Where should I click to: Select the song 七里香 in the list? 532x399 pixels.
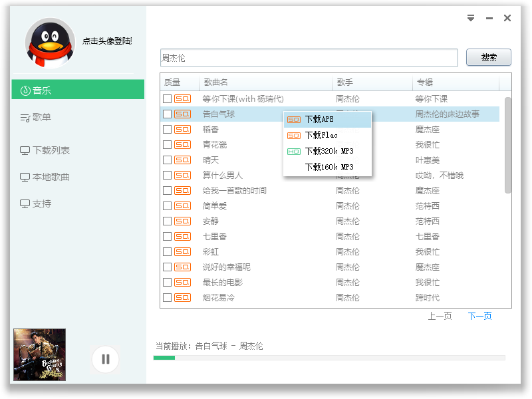(x=214, y=237)
